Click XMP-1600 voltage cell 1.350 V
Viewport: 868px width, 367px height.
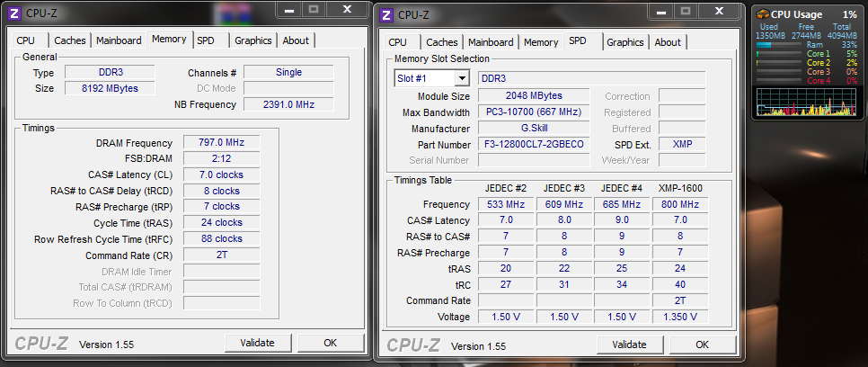click(x=680, y=317)
